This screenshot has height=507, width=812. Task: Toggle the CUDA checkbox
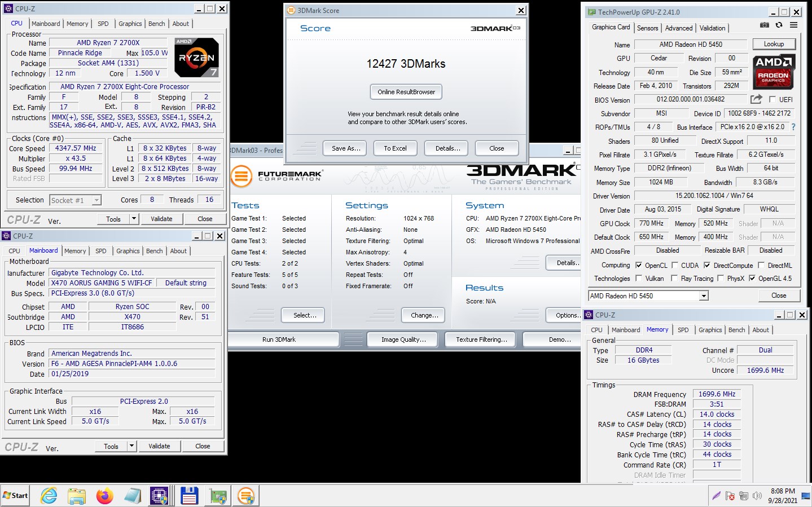tap(674, 265)
